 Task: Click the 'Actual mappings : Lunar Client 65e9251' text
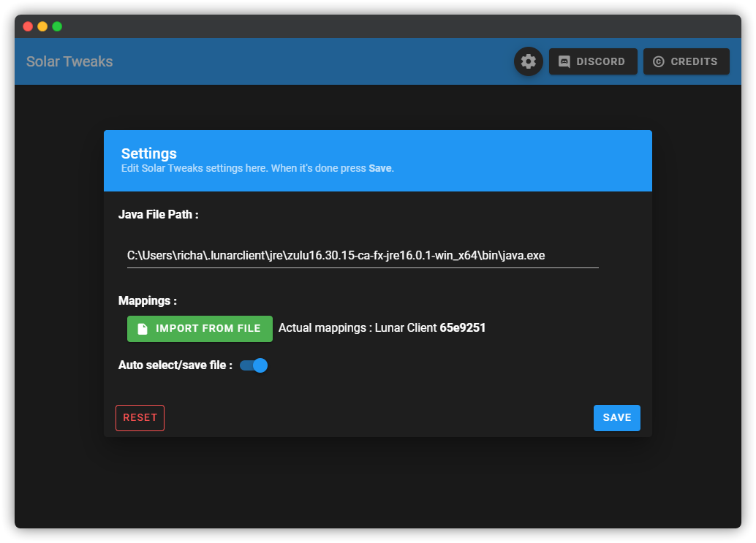[382, 328]
